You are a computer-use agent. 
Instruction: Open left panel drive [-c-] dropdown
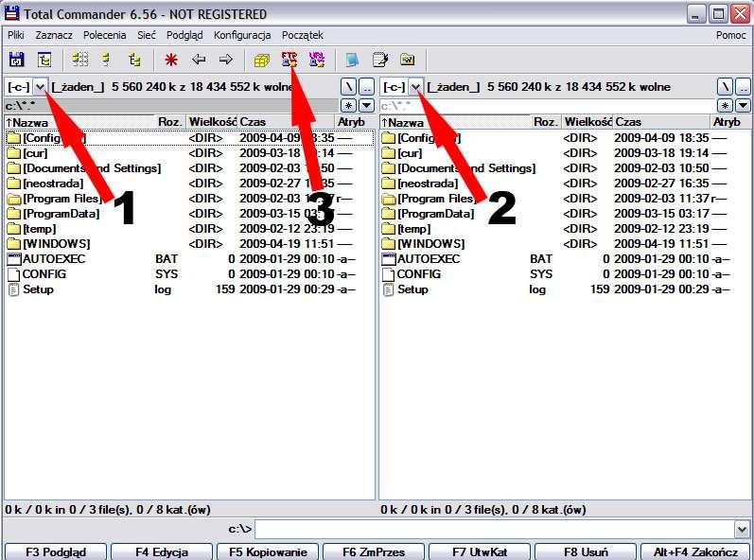pos(41,87)
